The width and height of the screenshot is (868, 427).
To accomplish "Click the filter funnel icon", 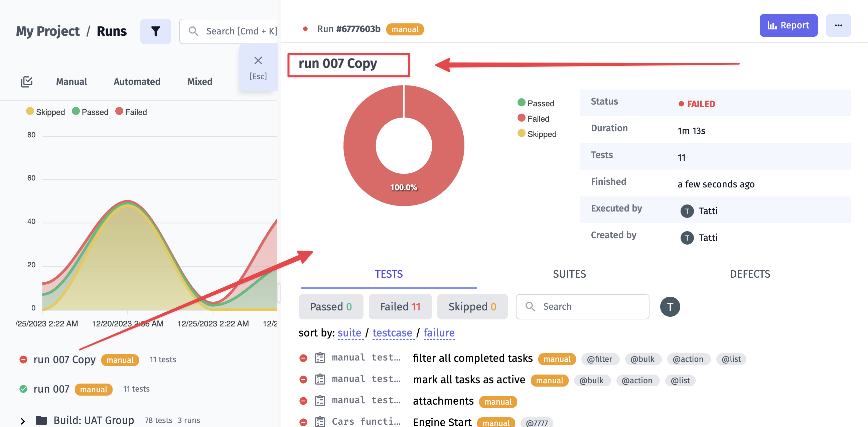I will 155,31.
